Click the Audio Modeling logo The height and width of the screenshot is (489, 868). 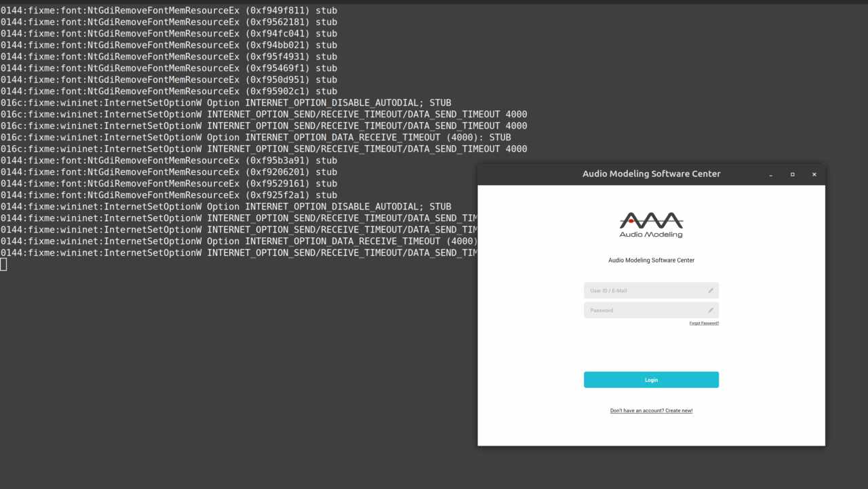point(651,224)
